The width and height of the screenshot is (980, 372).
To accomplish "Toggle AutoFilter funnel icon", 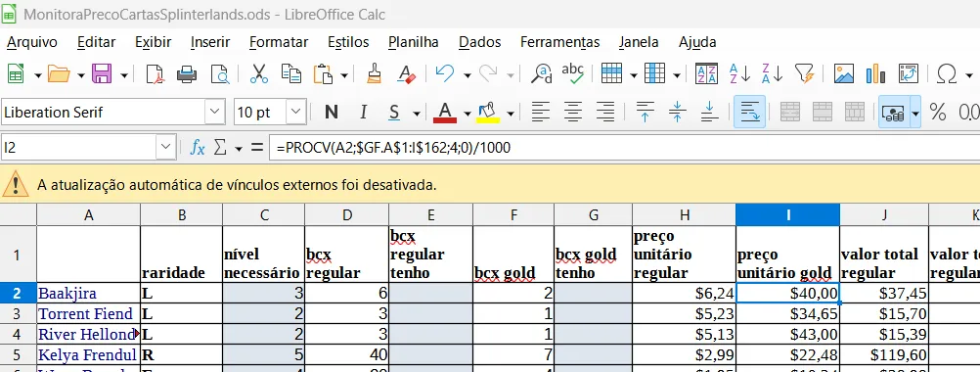I will tap(805, 74).
